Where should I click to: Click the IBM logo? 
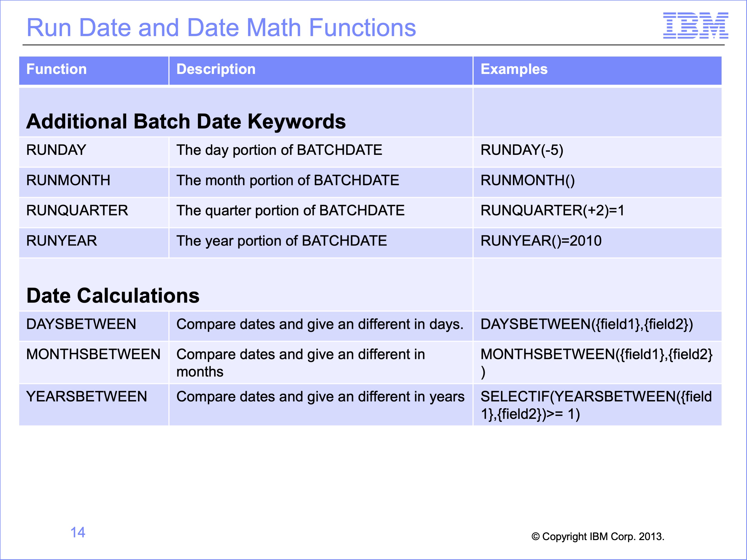tap(696, 25)
